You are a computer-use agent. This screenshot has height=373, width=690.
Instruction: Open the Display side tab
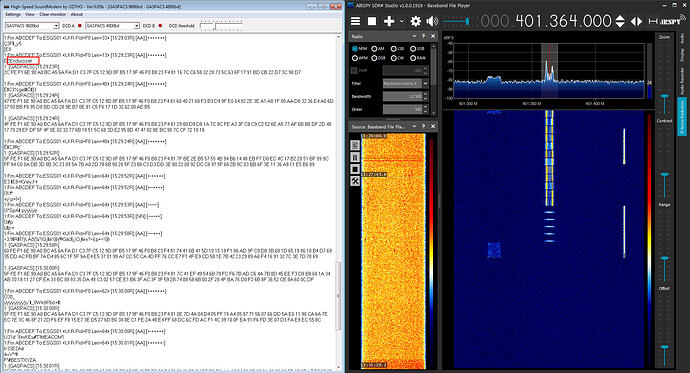pyautogui.click(x=683, y=55)
